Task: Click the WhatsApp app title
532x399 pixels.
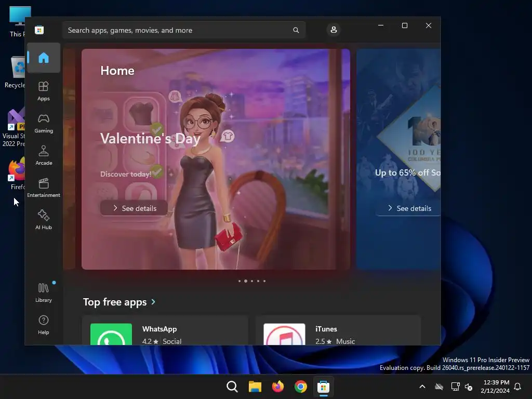Action: [x=159, y=329]
